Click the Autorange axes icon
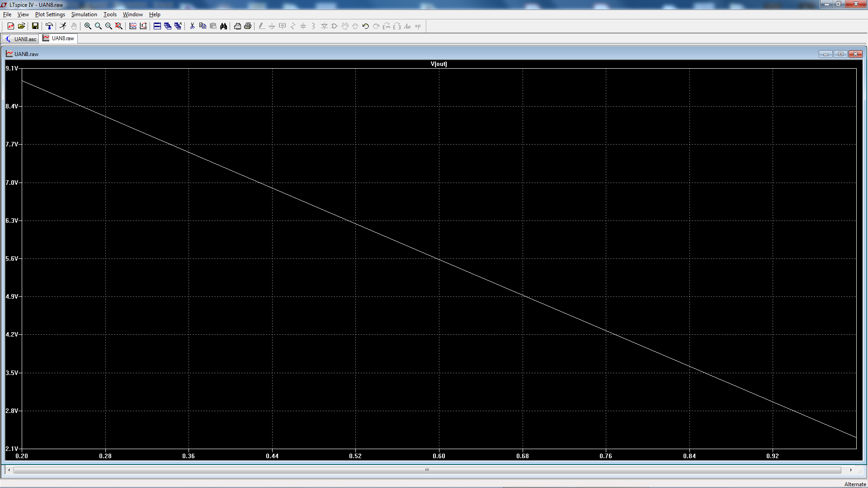Viewport: 868px width, 488px height. (143, 26)
